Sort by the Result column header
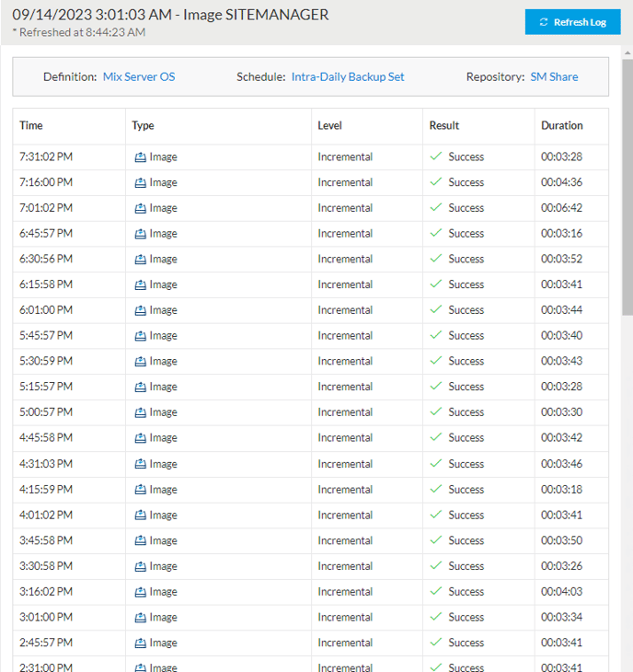 tap(444, 125)
